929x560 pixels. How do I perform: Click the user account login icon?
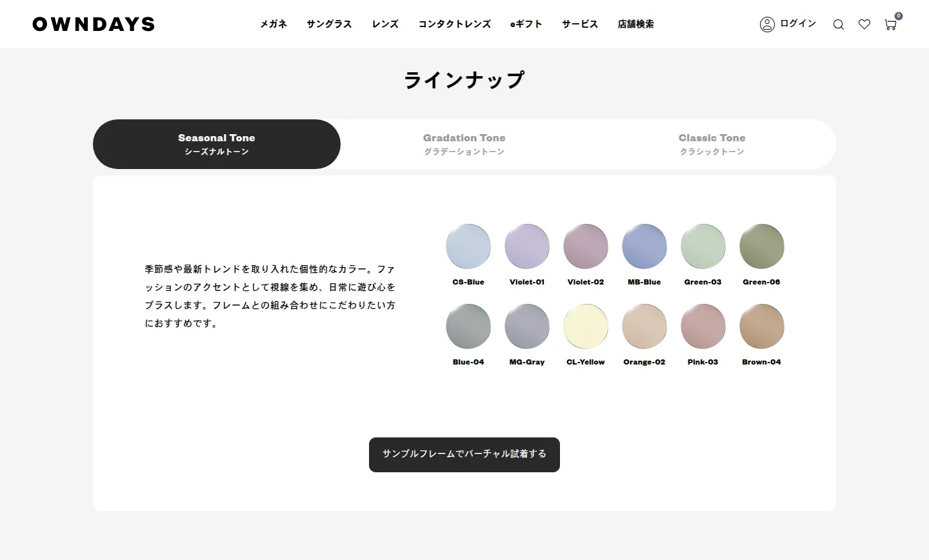point(767,25)
